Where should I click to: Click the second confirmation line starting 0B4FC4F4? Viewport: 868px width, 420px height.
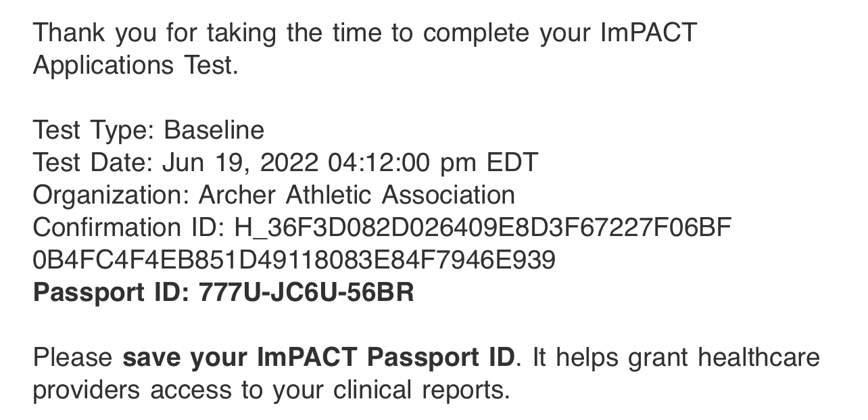294,260
